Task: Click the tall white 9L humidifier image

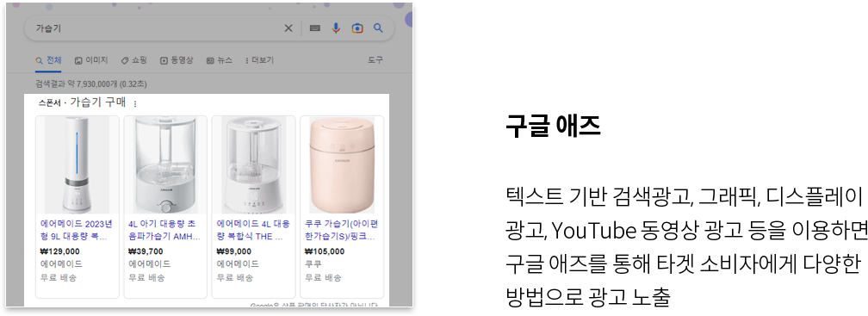Action: (x=77, y=165)
